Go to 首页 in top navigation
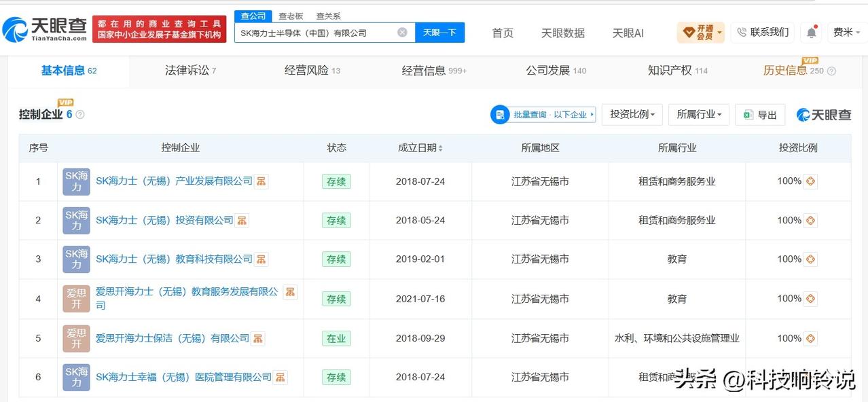Image resolution: width=868 pixels, height=402 pixels. [503, 33]
